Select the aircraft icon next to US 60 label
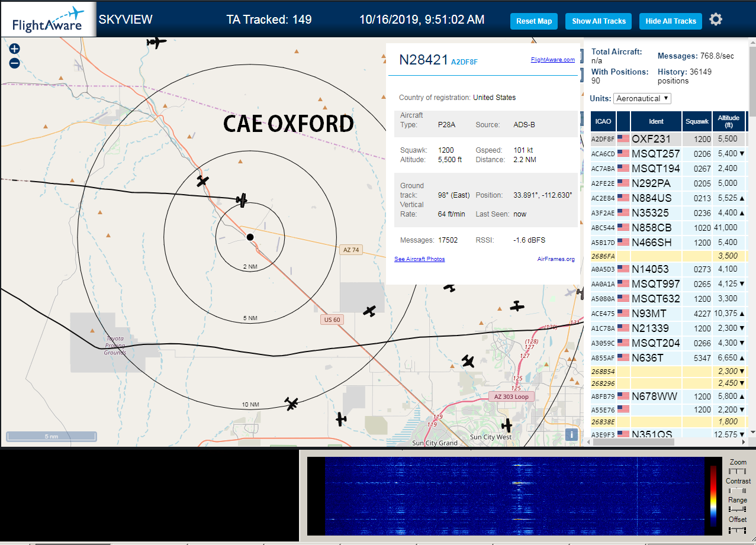Image resolution: width=756 pixels, height=545 pixels. [x=370, y=311]
